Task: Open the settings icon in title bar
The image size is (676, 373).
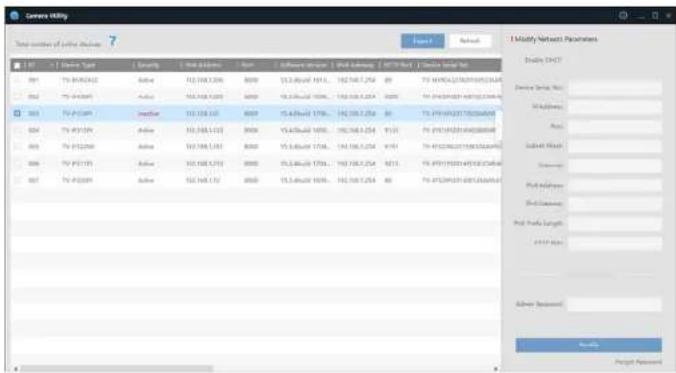Action: click(x=623, y=16)
